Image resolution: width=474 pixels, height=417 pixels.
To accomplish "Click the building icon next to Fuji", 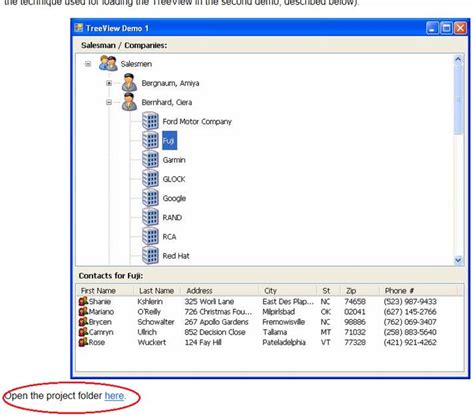I will point(150,140).
